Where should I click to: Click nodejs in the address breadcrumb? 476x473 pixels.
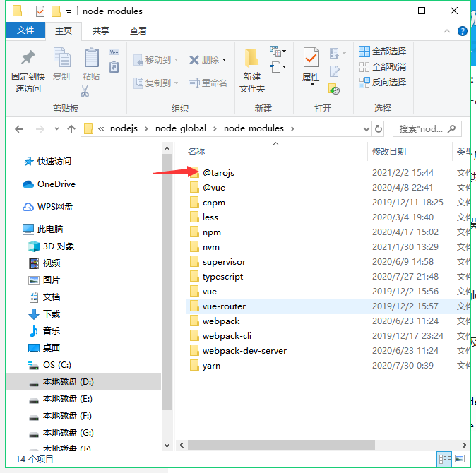124,128
